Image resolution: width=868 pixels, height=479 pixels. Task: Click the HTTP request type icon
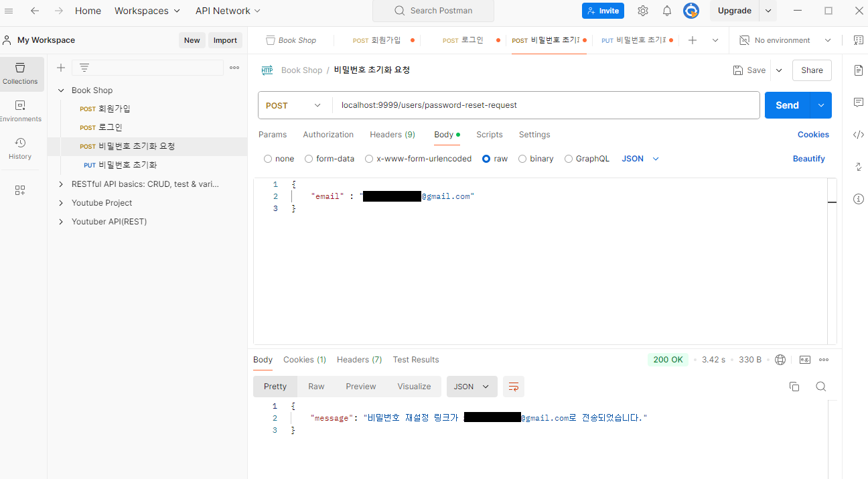267,70
